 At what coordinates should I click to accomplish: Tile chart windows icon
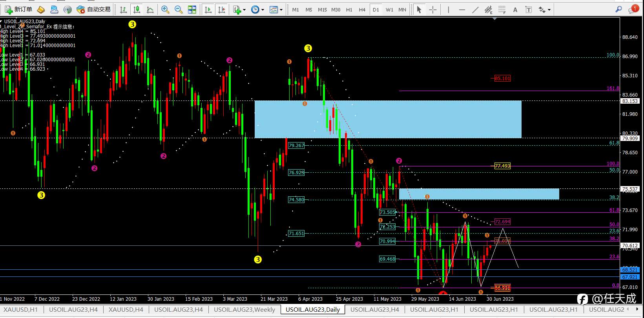(192, 9)
